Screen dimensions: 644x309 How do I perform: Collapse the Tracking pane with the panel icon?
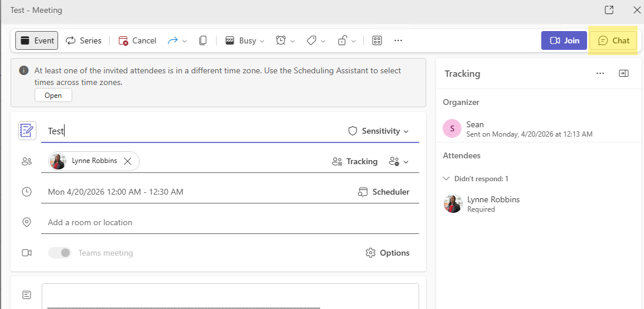[623, 73]
